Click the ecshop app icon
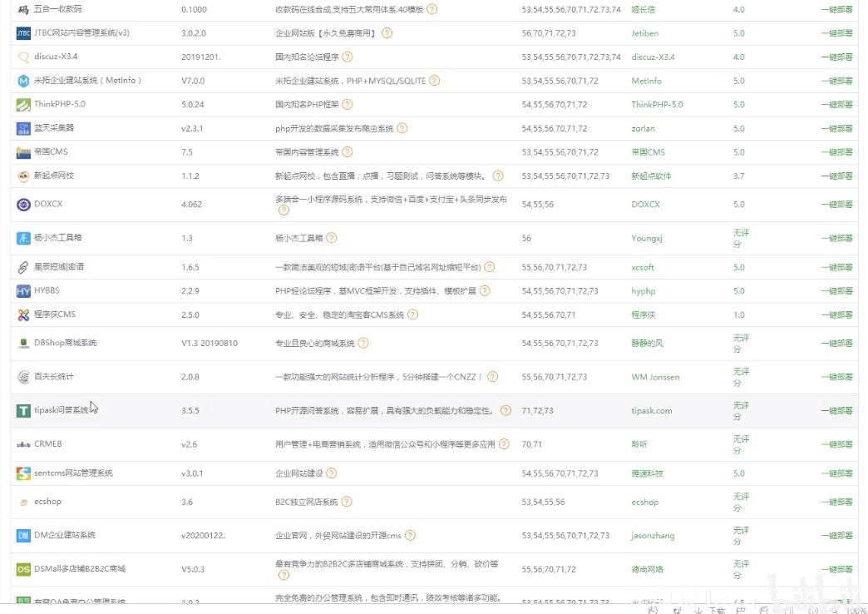Screen dimensions: 868x614 (x=23, y=502)
